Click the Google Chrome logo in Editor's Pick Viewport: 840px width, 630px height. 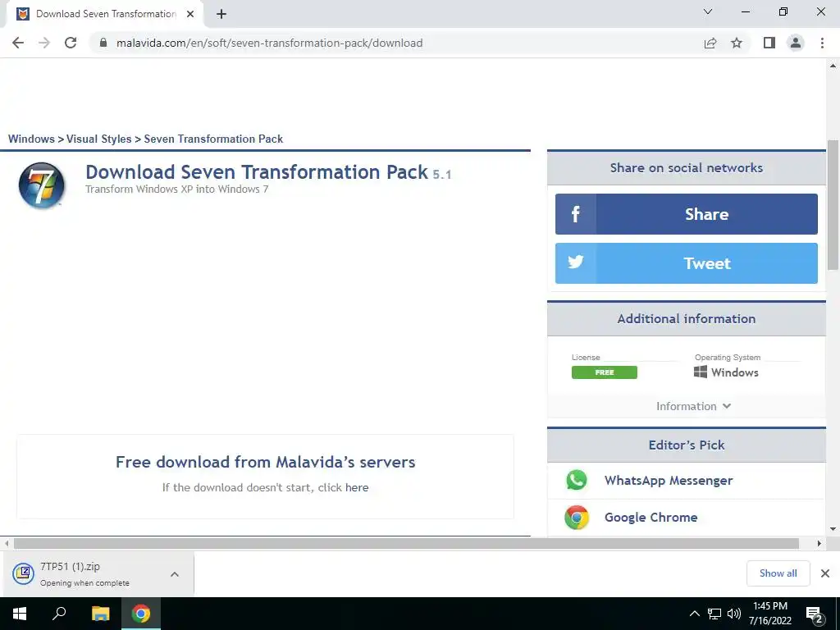(577, 518)
